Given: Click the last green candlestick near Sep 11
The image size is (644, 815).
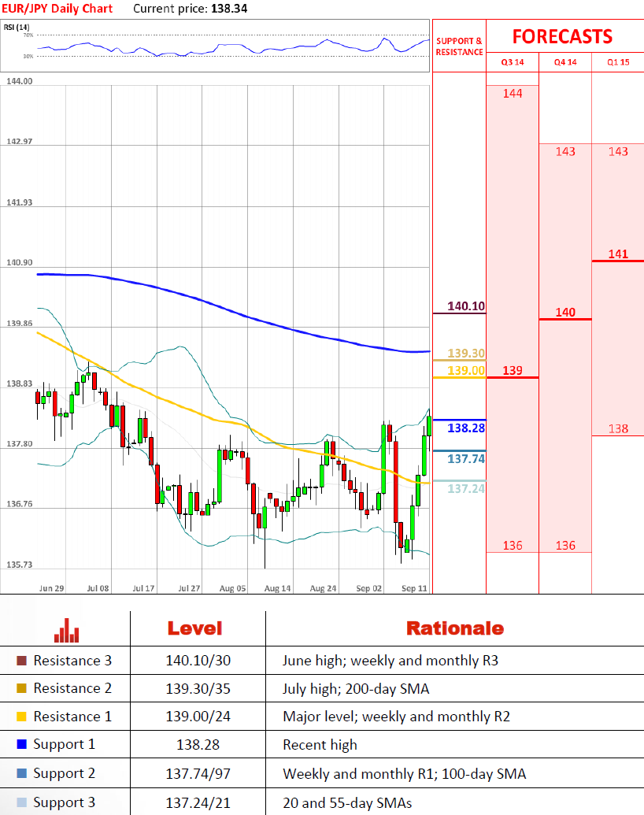Looking at the screenshot, I should [429, 425].
